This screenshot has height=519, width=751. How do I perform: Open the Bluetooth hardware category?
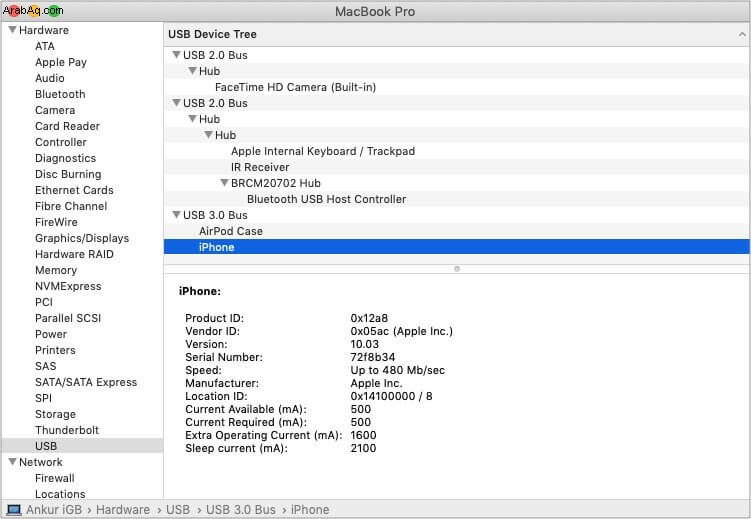[60, 94]
